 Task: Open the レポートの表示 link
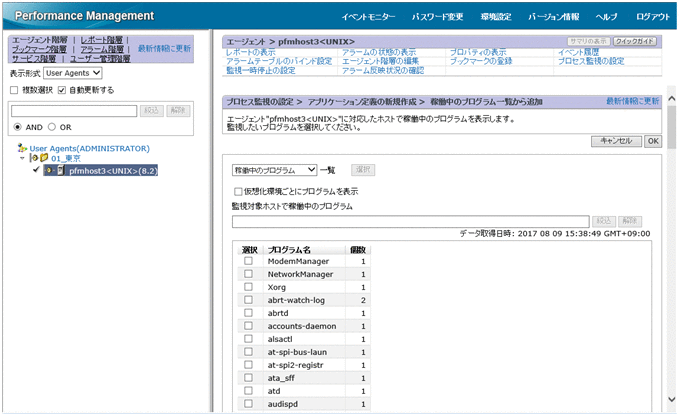250,52
